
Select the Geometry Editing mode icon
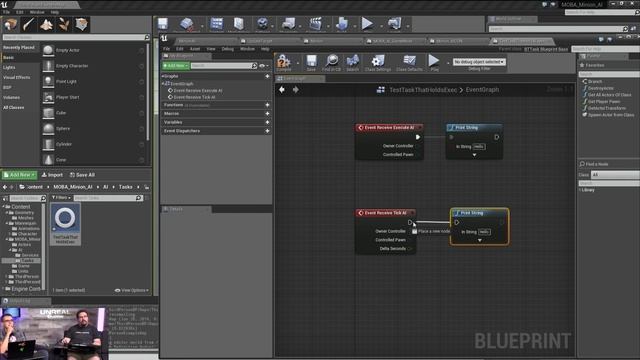click(x=81, y=24)
